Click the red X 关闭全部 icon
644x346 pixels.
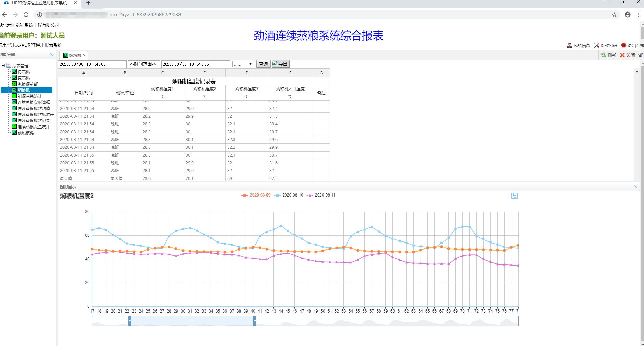tap(623, 55)
